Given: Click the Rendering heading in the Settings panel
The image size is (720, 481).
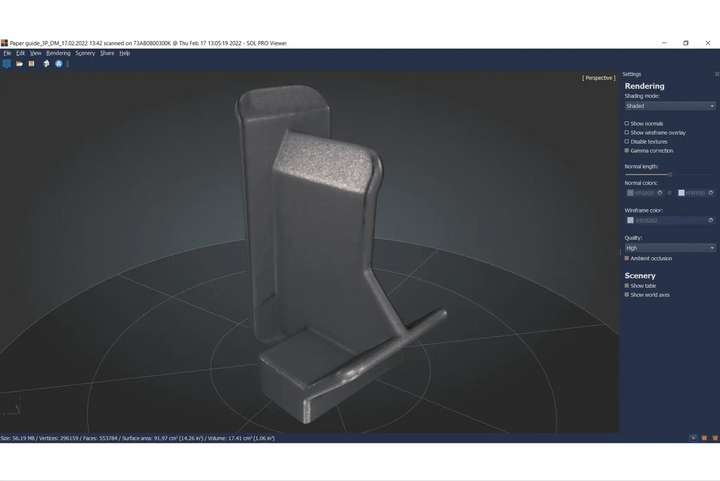Looking at the screenshot, I should (x=644, y=86).
